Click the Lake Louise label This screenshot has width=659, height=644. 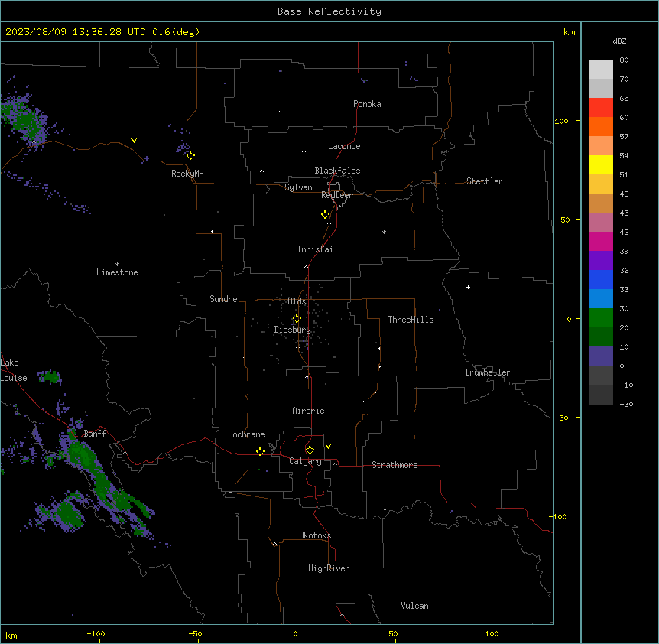pos(14,370)
